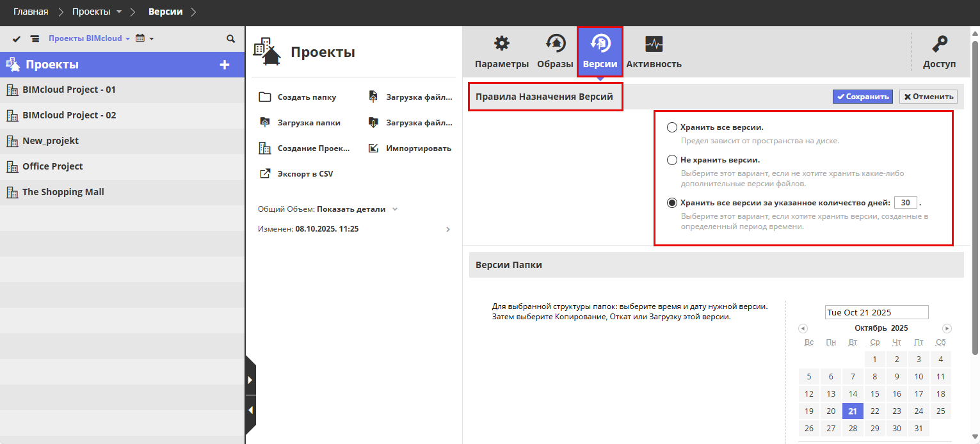The image size is (980, 444).
Task: Click Создать папку folder icon
Action: [264, 97]
